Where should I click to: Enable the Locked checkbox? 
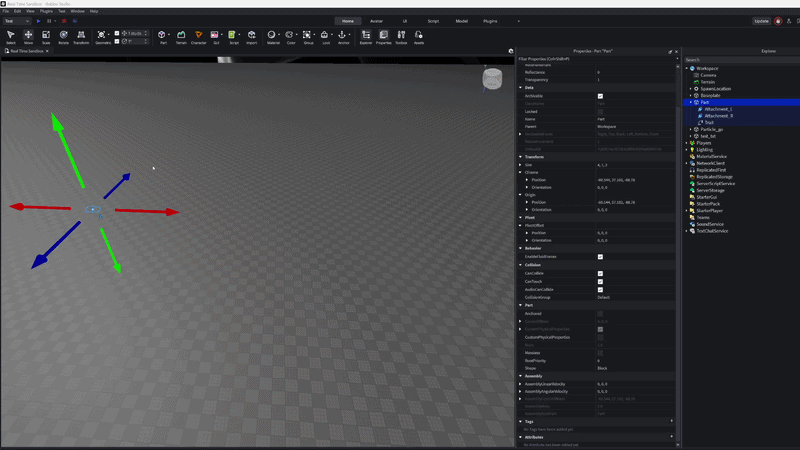[x=600, y=111]
